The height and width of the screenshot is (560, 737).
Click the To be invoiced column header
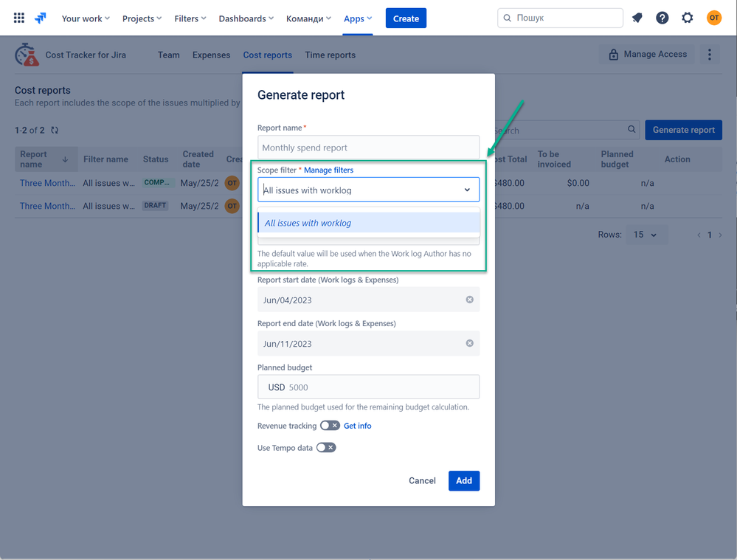(x=554, y=159)
